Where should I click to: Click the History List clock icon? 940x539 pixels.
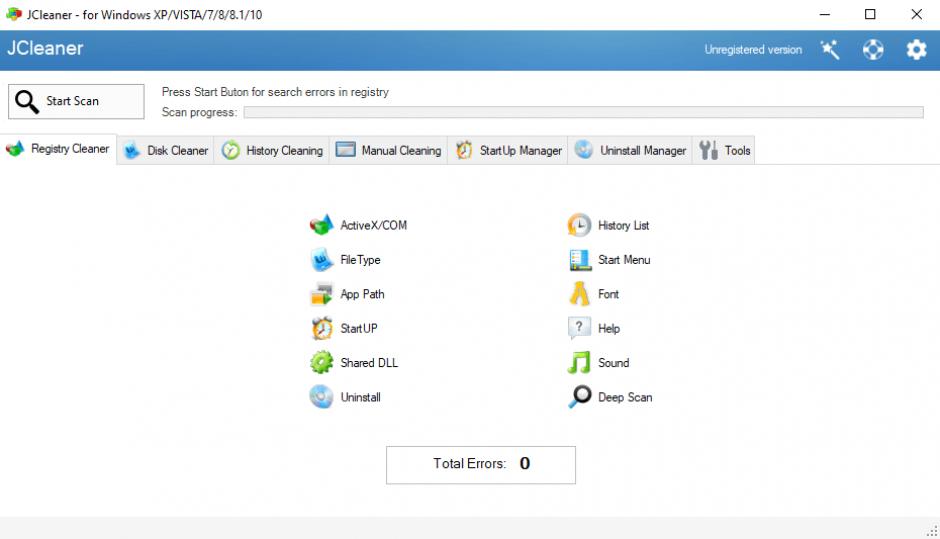(x=579, y=225)
